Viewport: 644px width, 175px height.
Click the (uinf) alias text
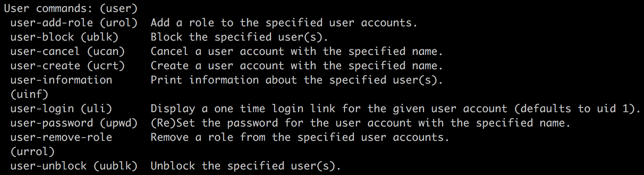(x=29, y=94)
